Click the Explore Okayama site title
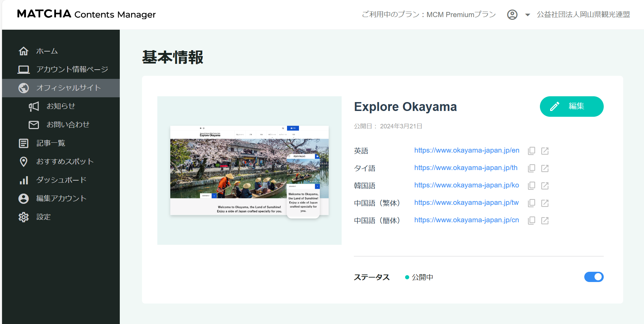The width and height of the screenshot is (644, 324). click(405, 107)
